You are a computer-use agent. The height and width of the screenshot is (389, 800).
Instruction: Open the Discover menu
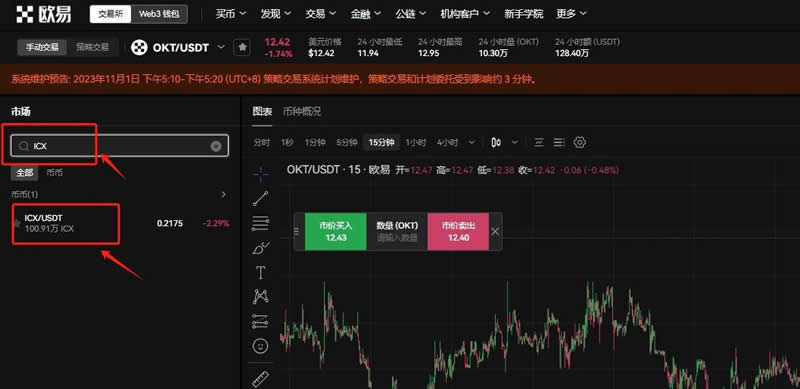click(276, 14)
